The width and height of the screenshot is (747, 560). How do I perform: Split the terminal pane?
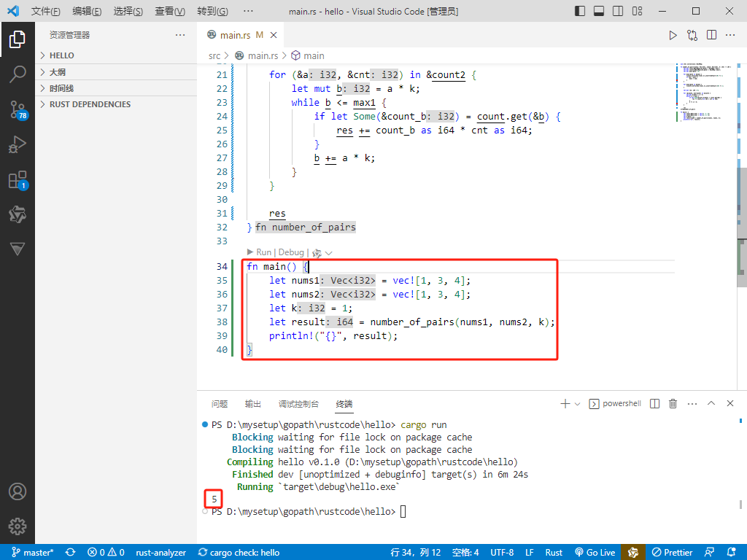(x=655, y=404)
